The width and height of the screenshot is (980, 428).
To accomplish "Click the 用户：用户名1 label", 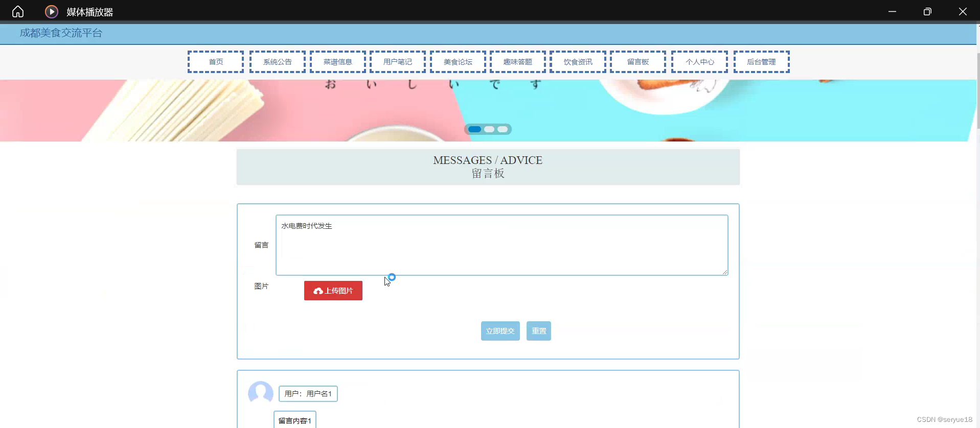I will pos(308,394).
